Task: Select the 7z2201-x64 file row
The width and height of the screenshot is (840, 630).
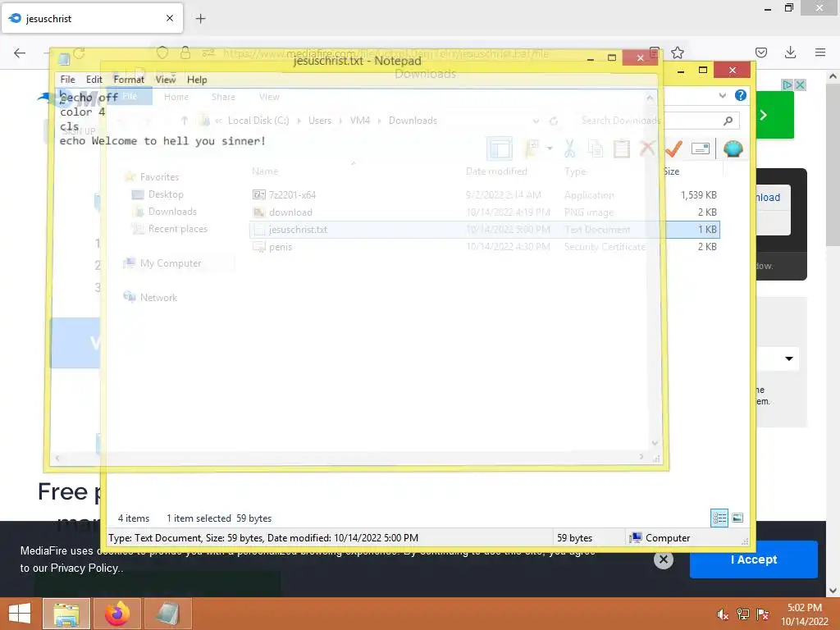Action: pyautogui.click(x=484, y=195)
